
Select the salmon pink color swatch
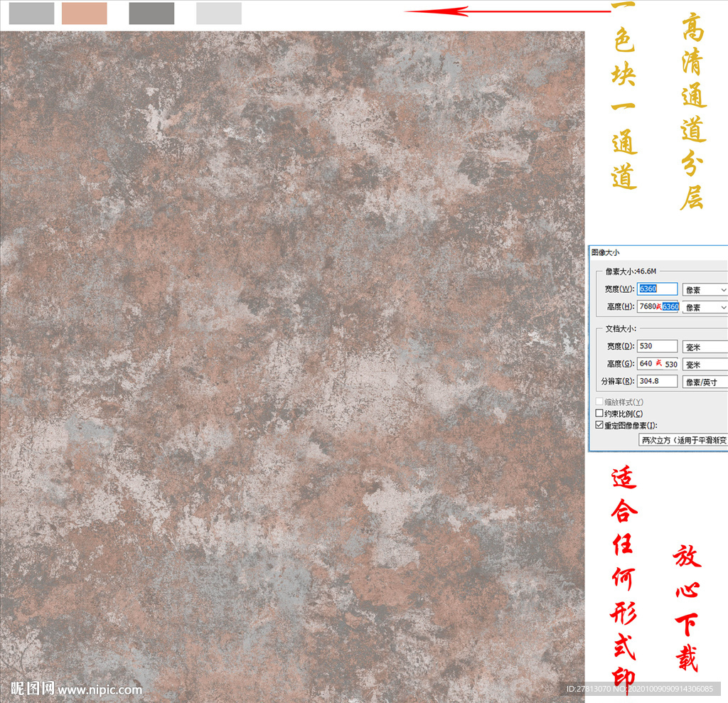85,13
